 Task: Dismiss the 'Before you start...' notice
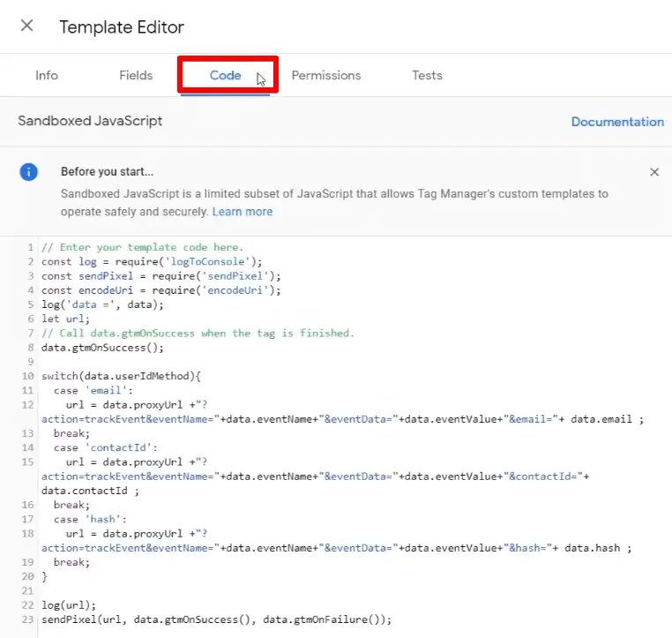tap(654, 172)
